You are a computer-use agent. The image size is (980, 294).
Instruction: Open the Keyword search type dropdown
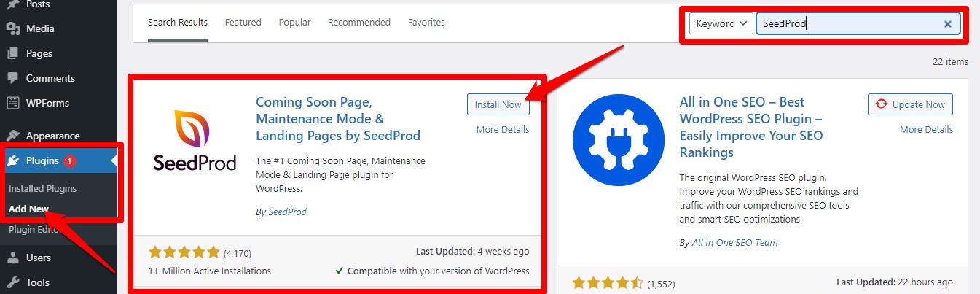(721, 23)
